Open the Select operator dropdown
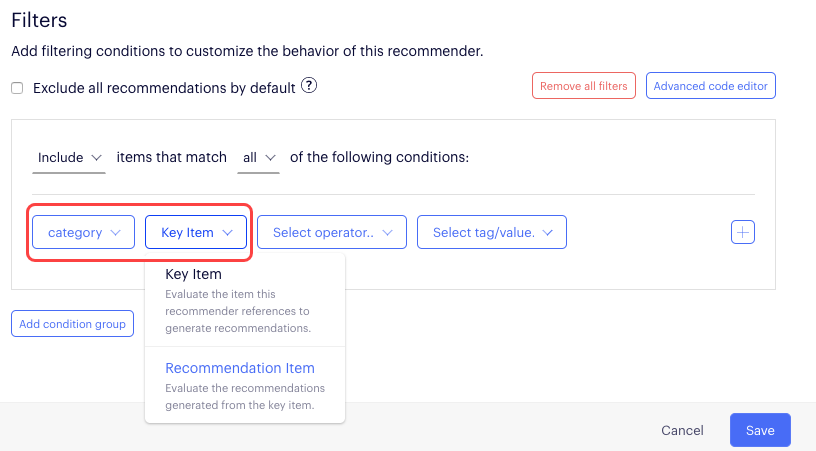This screenshot has height=451, width=816. click(x=332, y=232)
